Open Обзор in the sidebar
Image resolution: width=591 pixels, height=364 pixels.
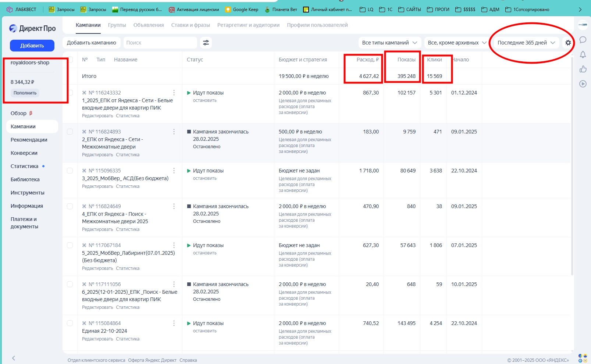coord(18,113)
